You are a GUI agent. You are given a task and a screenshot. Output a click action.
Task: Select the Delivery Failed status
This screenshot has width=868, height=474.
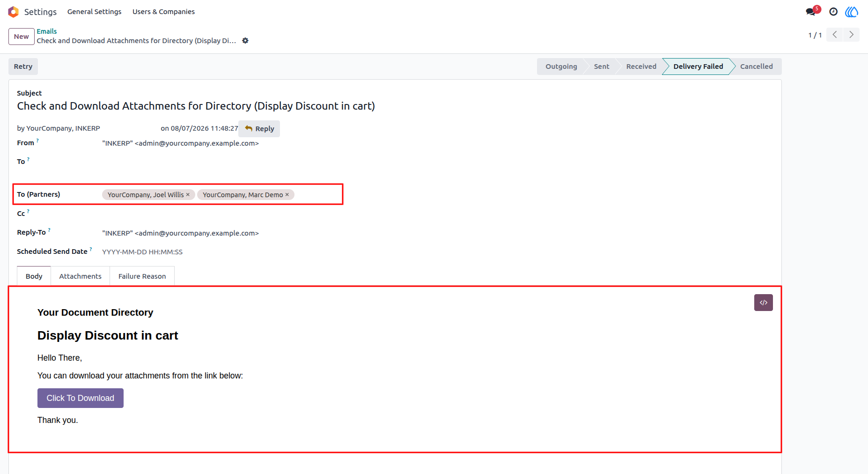(698, 67)
